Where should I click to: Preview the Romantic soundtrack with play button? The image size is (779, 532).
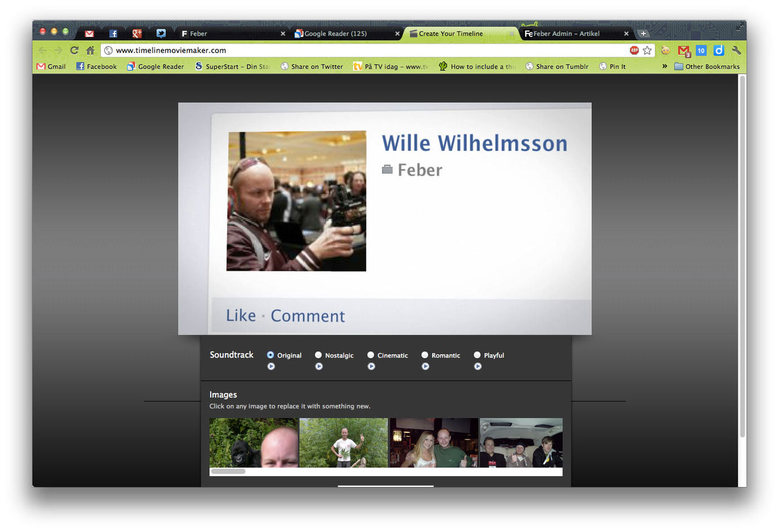(425, 366)
